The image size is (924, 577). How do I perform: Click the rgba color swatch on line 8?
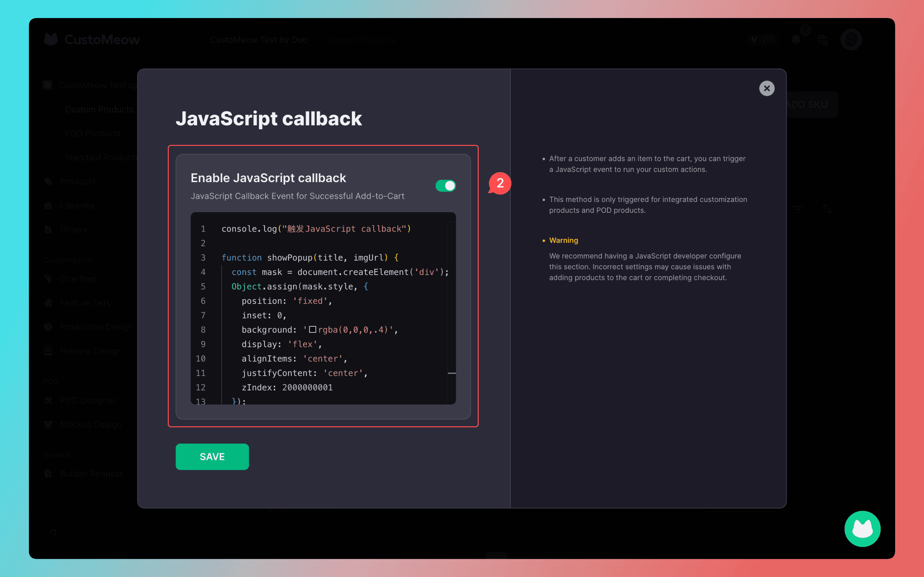click(x=312, y=329)
